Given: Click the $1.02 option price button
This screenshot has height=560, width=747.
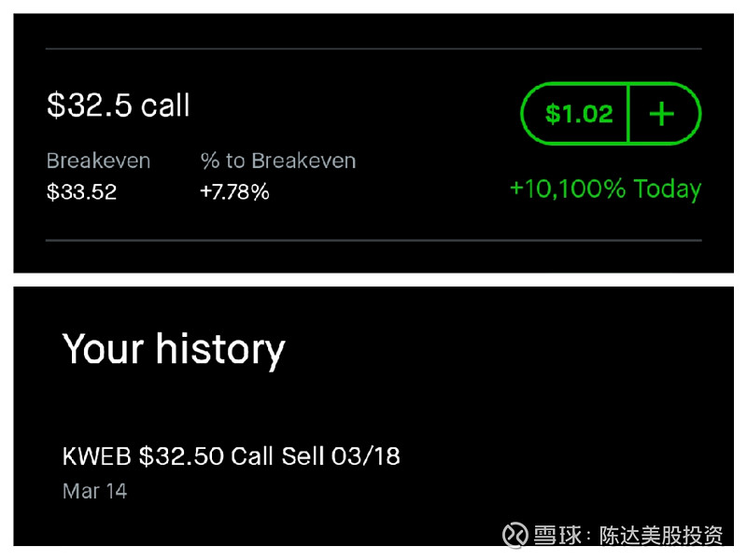Looking at the screenshot, I should (579, 114).
